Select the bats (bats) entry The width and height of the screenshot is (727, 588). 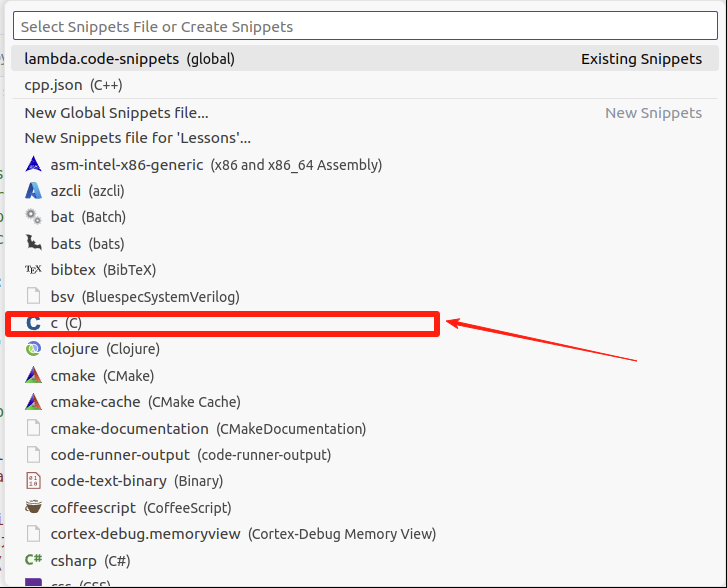(365, 243)
